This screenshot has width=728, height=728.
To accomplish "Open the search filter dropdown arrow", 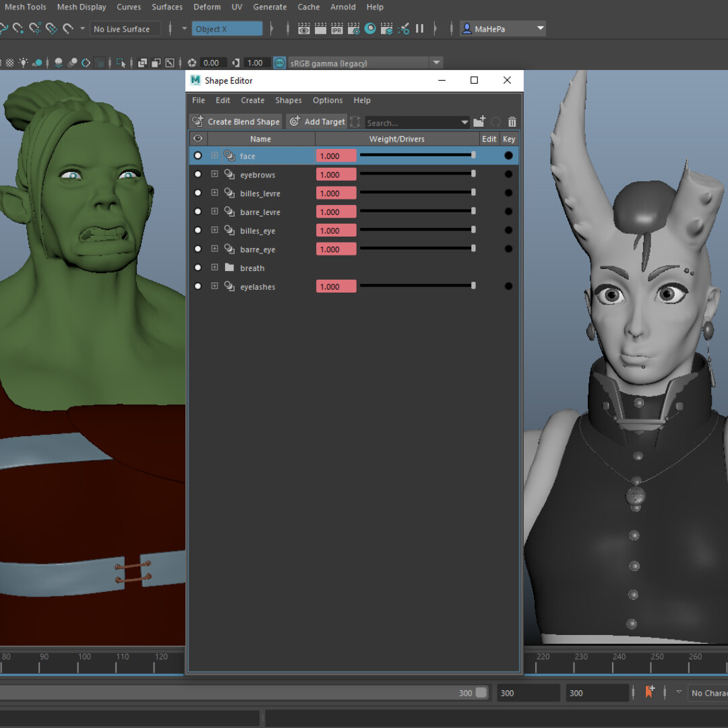I will [464, 122].
